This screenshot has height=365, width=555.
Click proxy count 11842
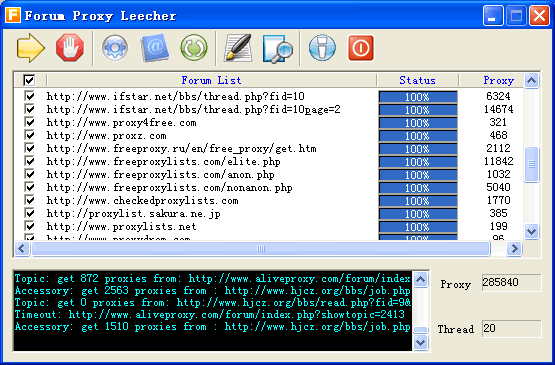pos(498,161)
